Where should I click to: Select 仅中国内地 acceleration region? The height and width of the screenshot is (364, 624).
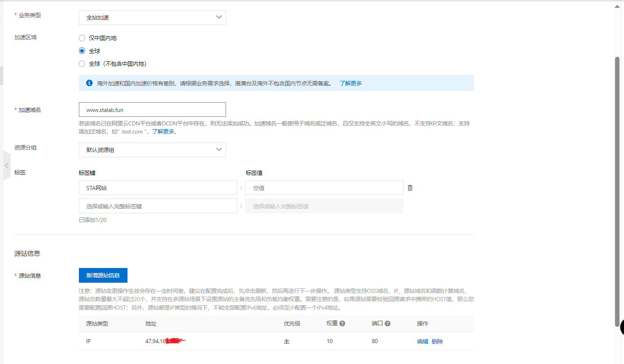(82, 38)
